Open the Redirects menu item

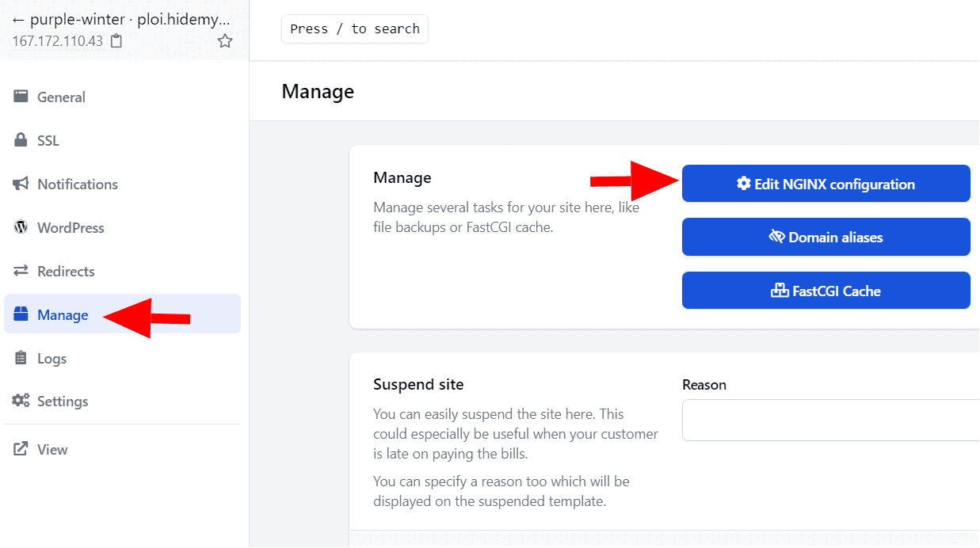coord(66,271)
